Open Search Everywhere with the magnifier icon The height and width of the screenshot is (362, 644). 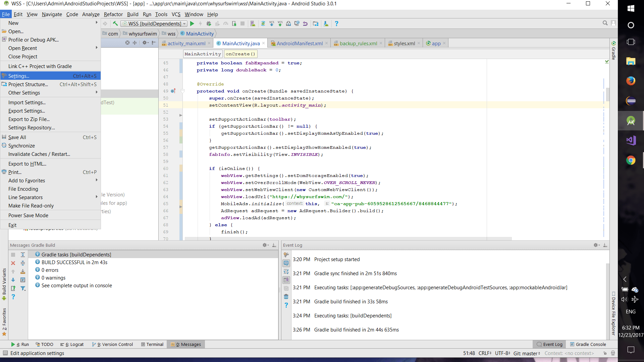tap(605, 23)
